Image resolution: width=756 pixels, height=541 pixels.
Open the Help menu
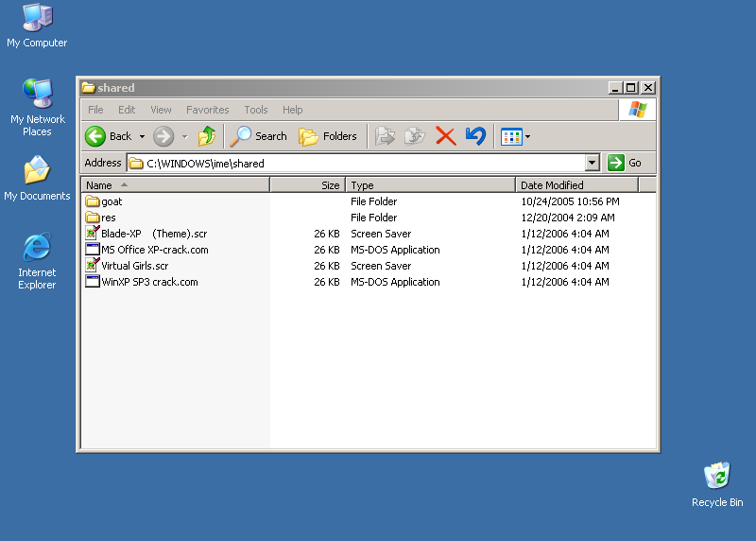click(x=292, y=110)
